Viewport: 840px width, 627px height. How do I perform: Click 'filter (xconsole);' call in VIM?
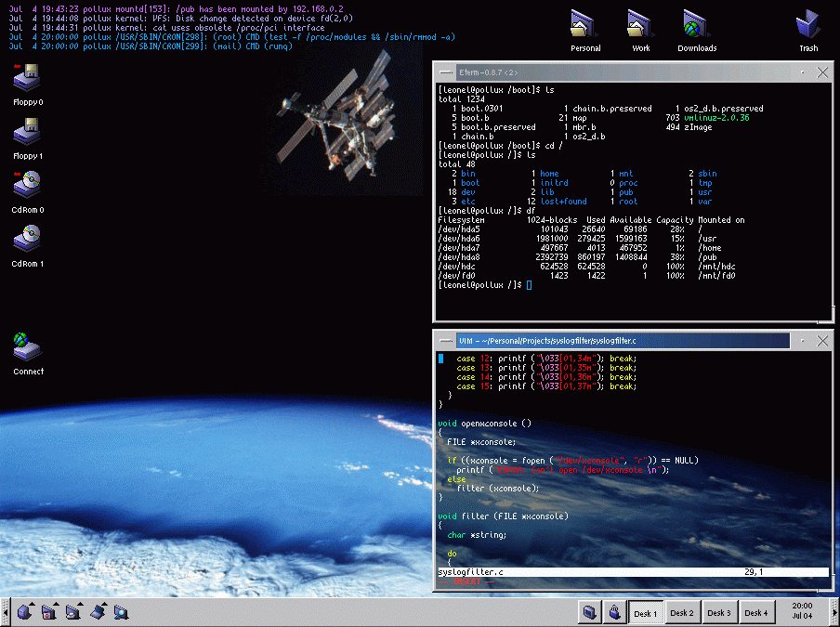[498, 489]
